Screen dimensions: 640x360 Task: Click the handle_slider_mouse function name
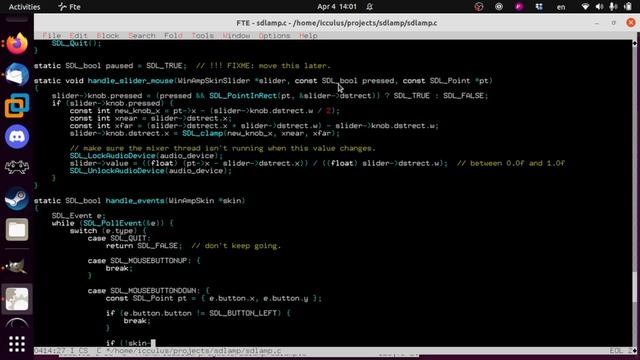131,81
